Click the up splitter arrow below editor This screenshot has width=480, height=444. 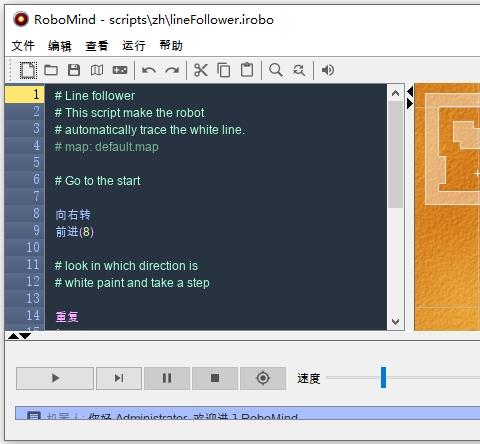[13, 336]
